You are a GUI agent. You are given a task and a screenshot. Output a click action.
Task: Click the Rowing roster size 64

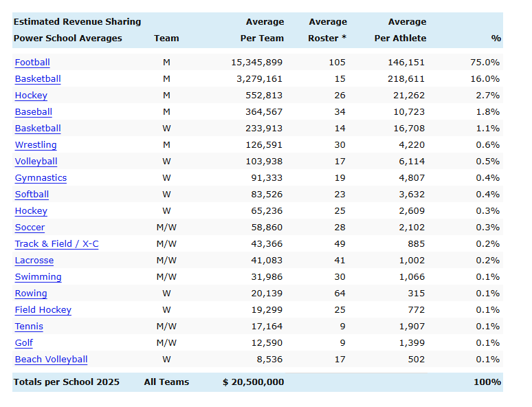click(340, 294)
